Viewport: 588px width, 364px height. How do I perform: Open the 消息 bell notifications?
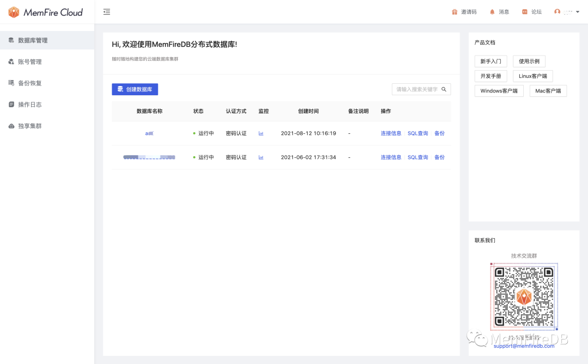(492, 12)
